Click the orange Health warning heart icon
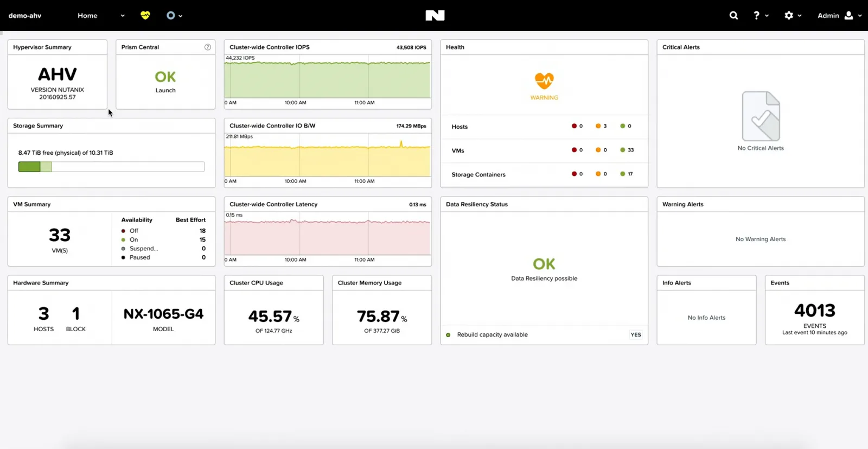Viewport: 868px width, 449px height. point(544,81)
